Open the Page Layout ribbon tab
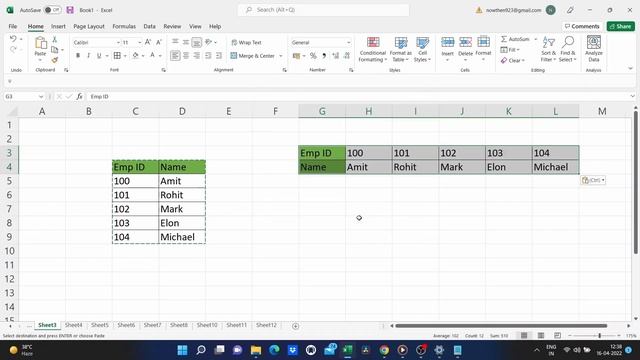Image resolution: width=640 pixels, height=360 pixels. [89, 26]
